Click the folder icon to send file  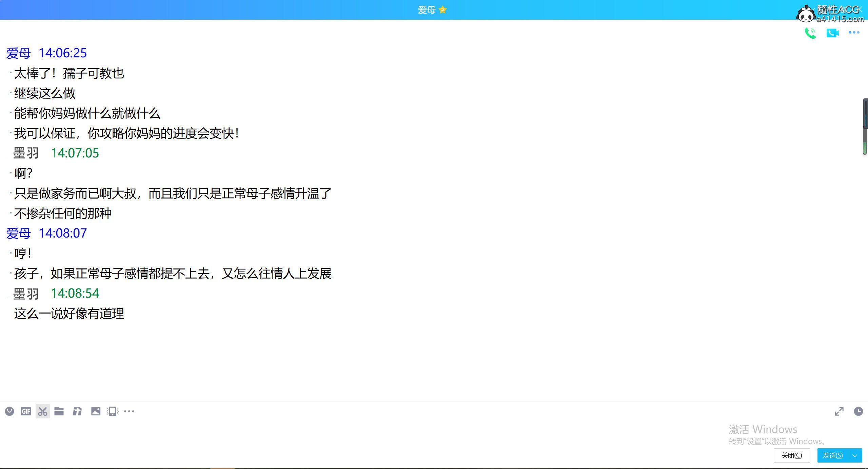[x=59, y=411]
